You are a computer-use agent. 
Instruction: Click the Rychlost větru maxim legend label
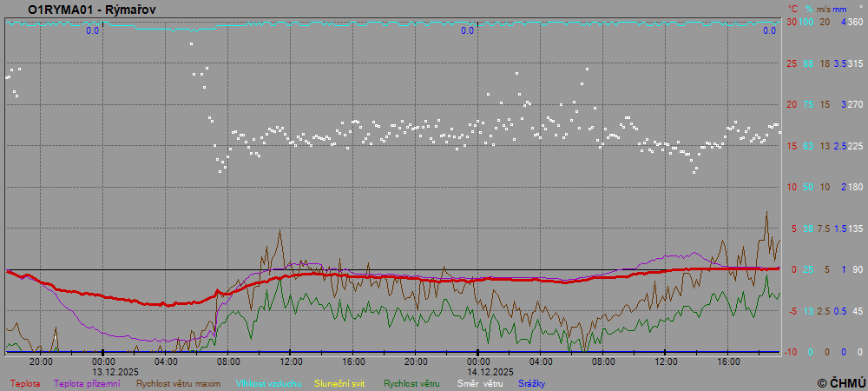(x=179, y=382)
